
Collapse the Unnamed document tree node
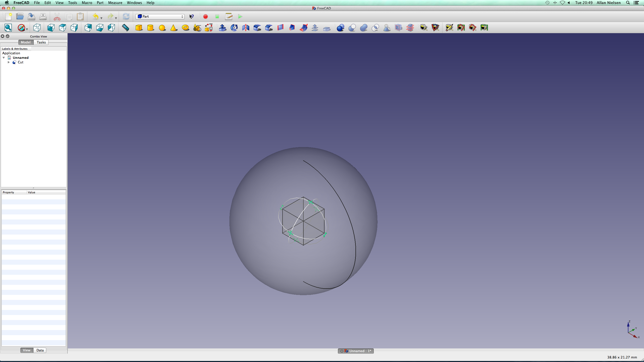point(4,58)
